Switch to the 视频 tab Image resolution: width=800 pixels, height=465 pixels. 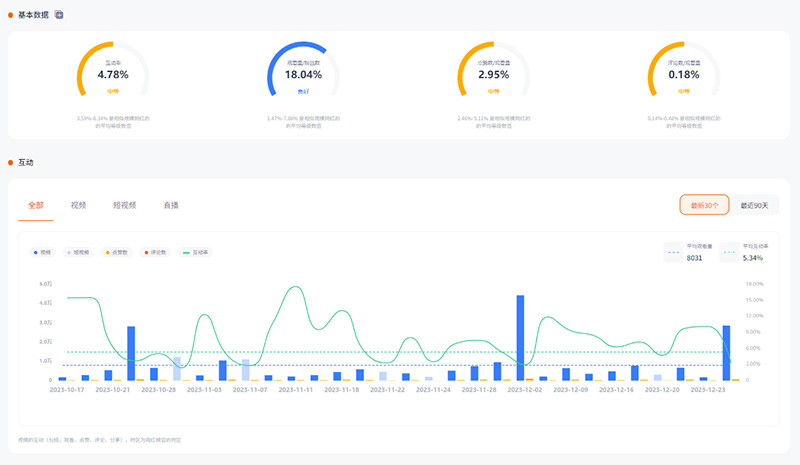(78, 205)
